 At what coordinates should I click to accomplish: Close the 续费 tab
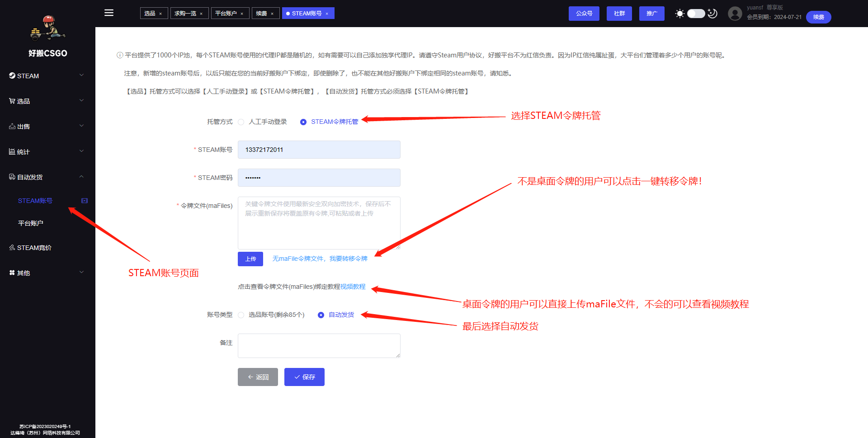[x=272, y=14]
